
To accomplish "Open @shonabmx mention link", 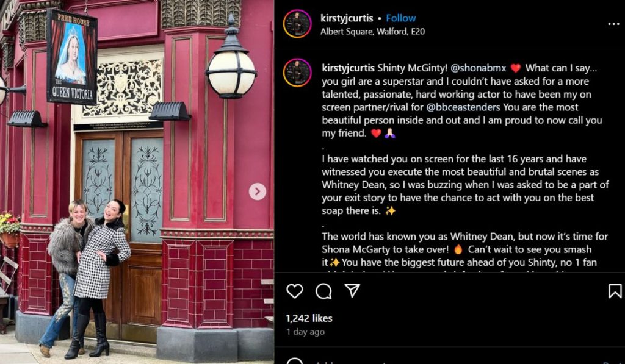I will [479, 68].
